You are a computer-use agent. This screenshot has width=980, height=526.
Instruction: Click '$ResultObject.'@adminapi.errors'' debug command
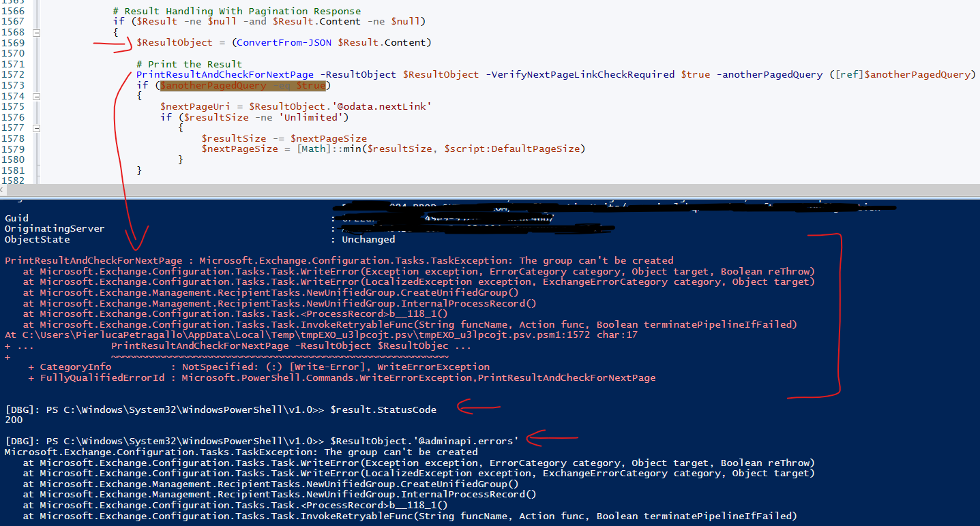tap(424, 441)
